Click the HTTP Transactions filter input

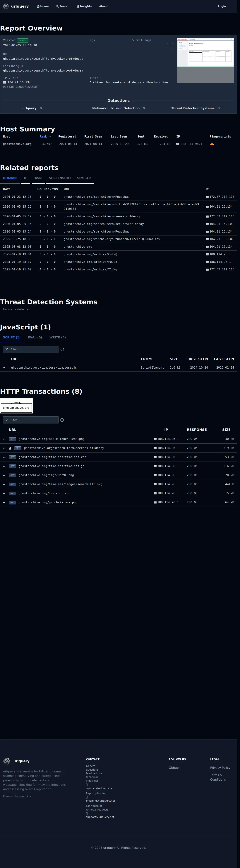coord(31,420)
